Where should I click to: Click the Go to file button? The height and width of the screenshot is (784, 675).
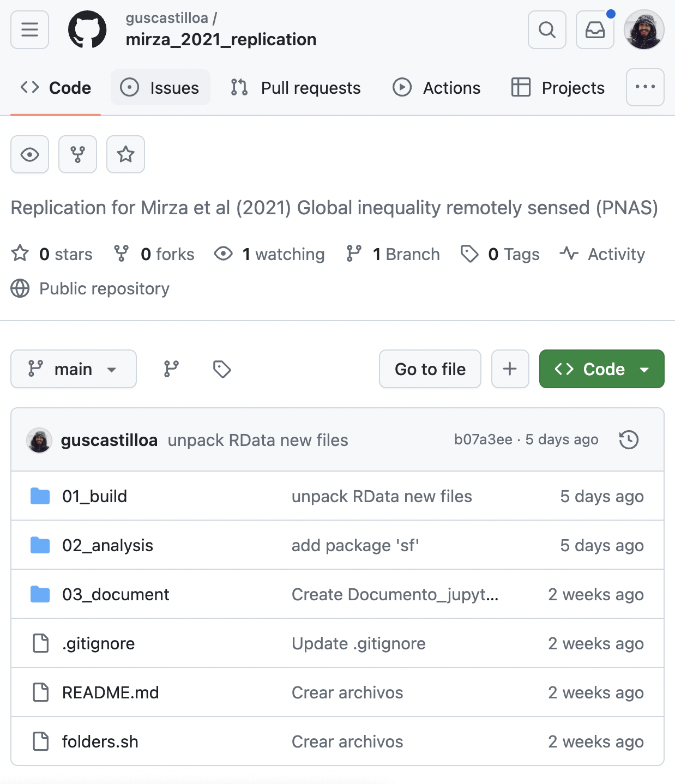click(x=430, y=369)
